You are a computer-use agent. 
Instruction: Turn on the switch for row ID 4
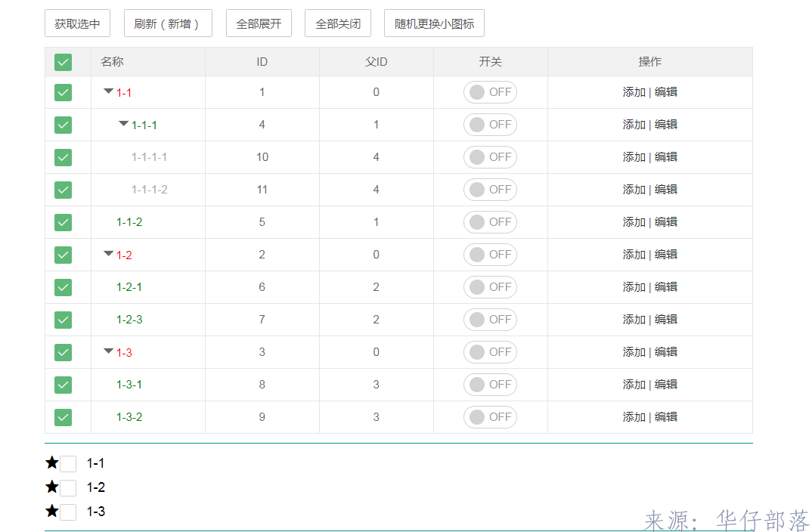tap(490, 125)
